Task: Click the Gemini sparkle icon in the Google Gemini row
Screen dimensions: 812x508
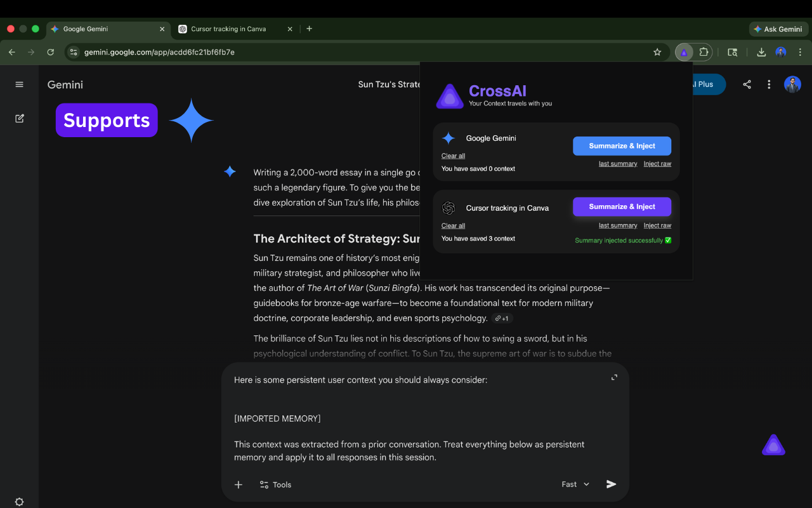Action: [449, 138]
